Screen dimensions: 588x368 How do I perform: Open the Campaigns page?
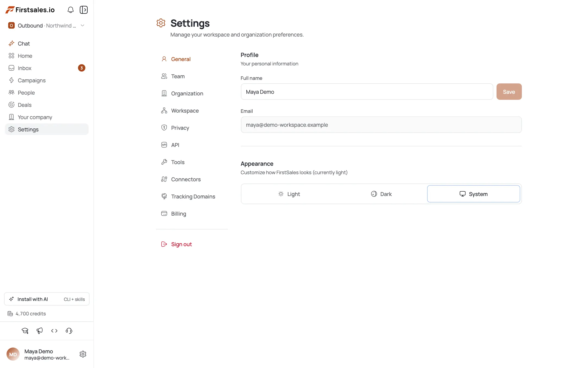(47, 80)
